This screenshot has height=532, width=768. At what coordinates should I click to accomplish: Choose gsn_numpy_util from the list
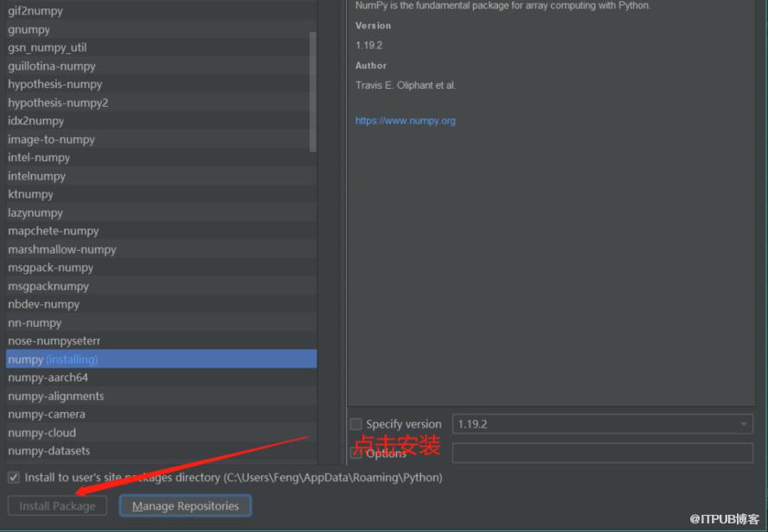point(161,47)
